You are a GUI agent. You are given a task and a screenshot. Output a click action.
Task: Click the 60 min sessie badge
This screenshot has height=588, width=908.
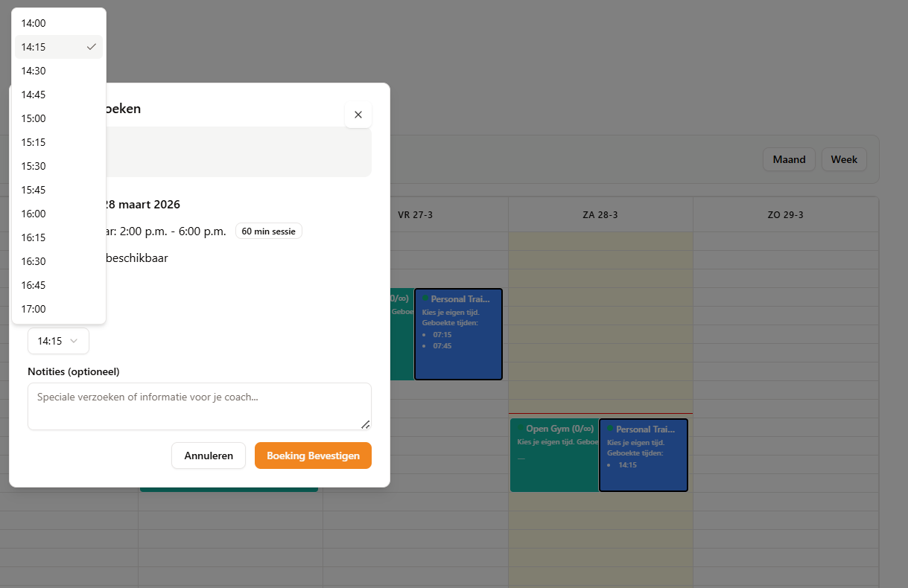[x=269, y=231]
